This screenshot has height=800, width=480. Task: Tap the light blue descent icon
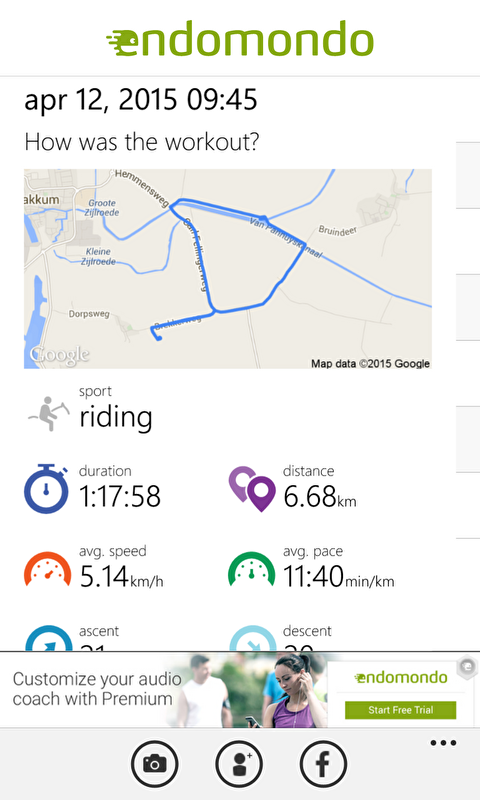point(252,638)
